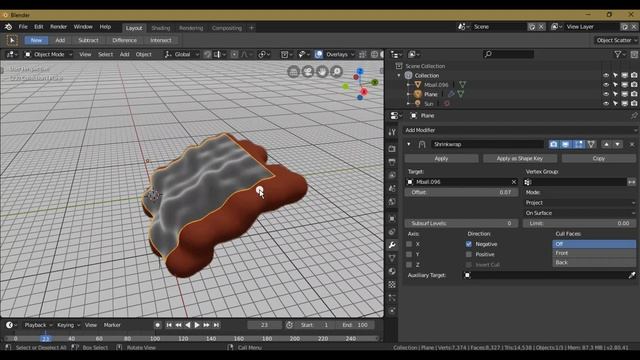Toggle Shrinkwrap on-cage editing
Screen dimensions: 640x360
(x=591, y=144)
